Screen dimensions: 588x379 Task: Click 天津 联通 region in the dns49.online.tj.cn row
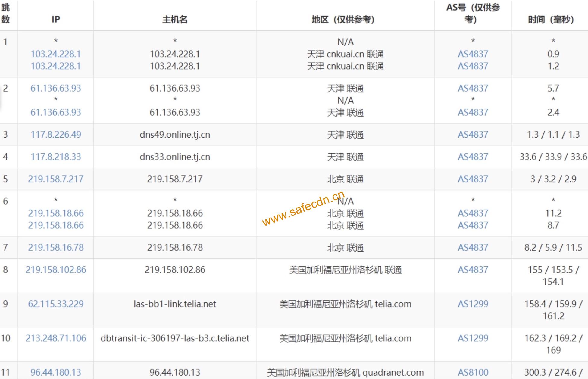(x=345, y=135)
